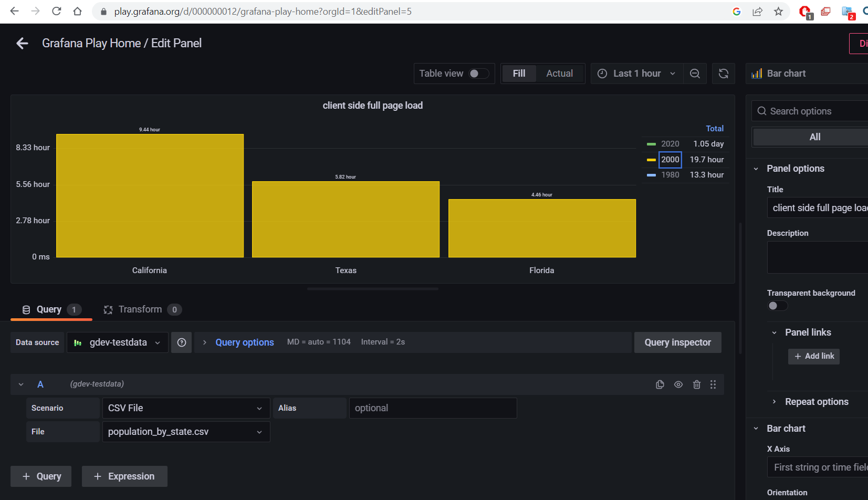Click the refresh dashboard icon
Image resolution: width=868 pixels, height=500 pixels.
[724, 74]
